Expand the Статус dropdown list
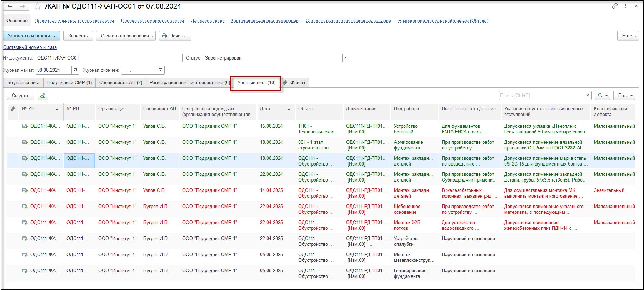 click(346, 58)
